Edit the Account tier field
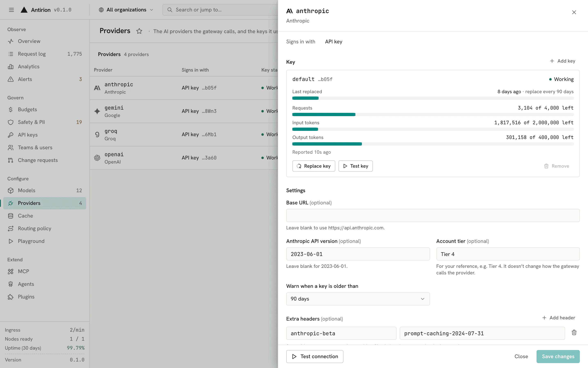 click(508, 254)
